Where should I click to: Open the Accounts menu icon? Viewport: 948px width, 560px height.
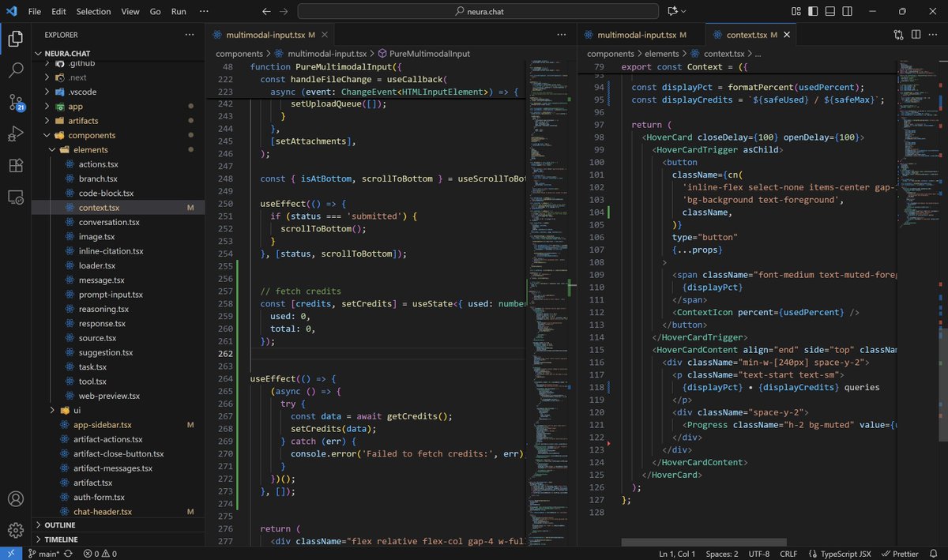click(x=16, y=499)
